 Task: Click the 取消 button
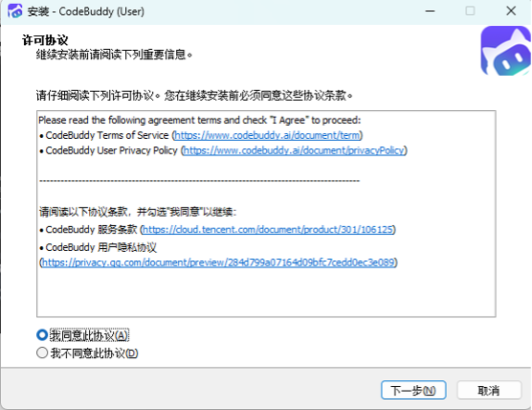pos(489,390)
